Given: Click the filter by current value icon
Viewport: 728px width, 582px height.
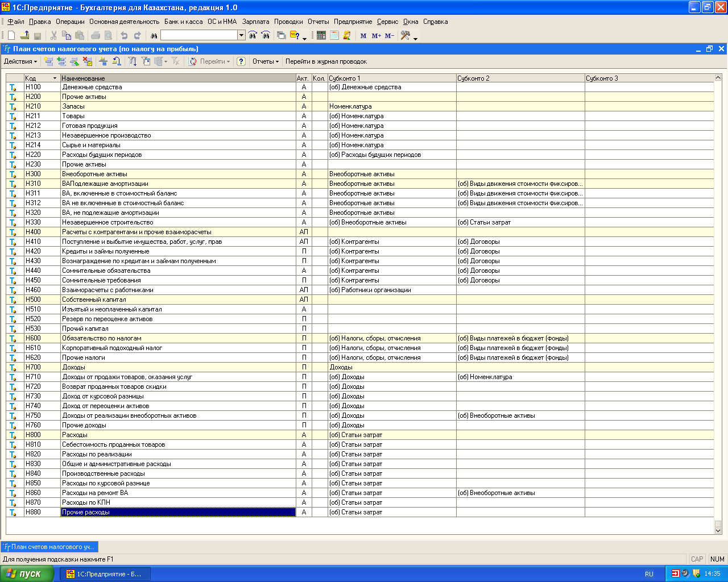Looking at the screenshot, I should (146, 61).
